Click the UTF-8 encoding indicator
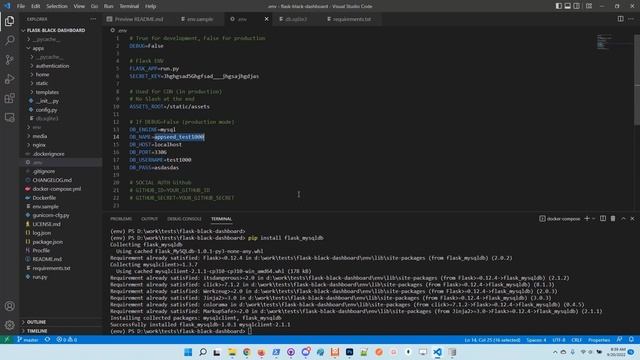Screen dimensions: 640x360 (559, 340)
